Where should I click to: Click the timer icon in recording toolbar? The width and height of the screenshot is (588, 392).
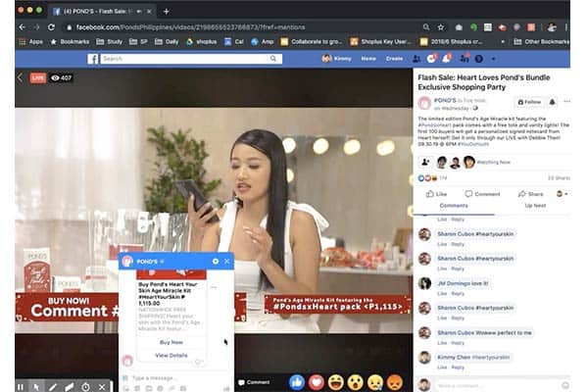[86, 387]
